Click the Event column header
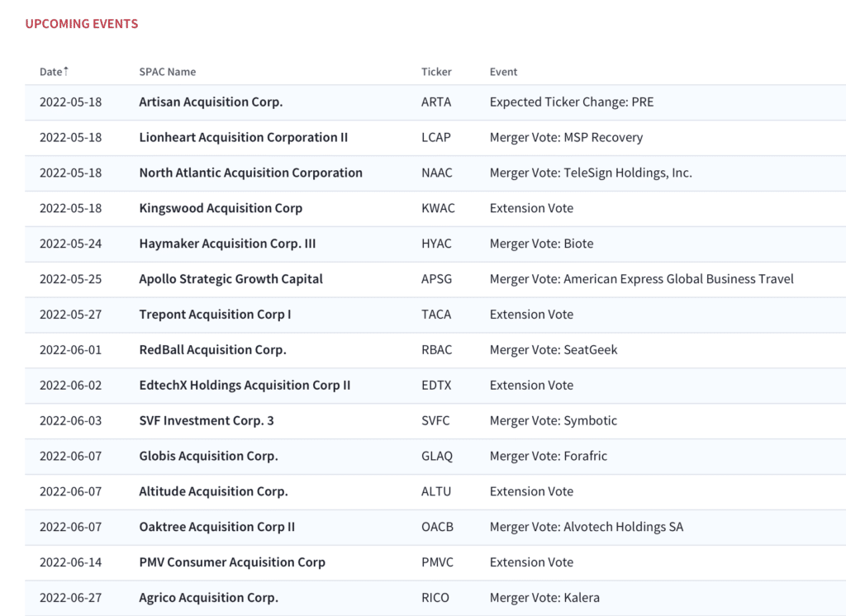 [503, 72]
